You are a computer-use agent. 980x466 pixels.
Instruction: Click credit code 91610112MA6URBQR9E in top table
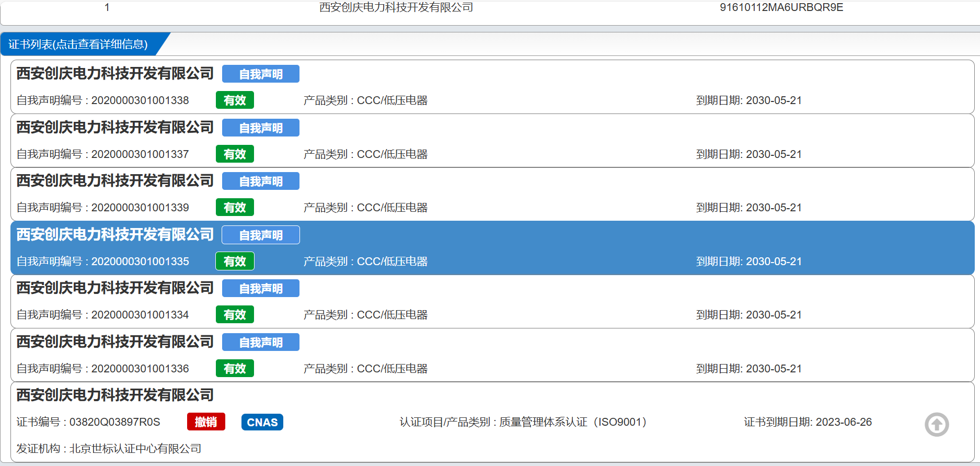(781, 7)
